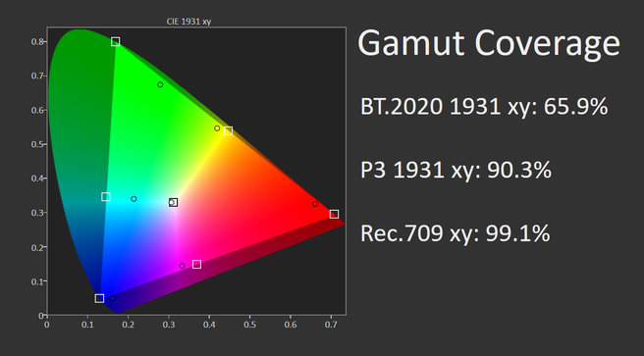Click the 'Rec.709 xy: 99.1%' line

point(456,233)
